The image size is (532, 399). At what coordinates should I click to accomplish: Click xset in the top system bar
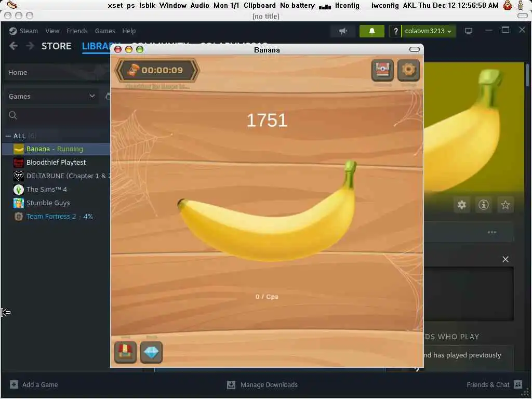(x=115, y=5)
